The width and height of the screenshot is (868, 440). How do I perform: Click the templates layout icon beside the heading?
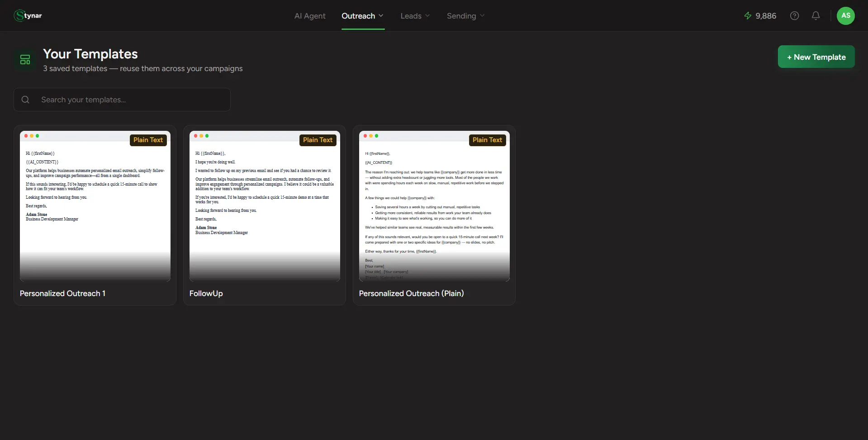pyautogui.click(x=25, y=60)
